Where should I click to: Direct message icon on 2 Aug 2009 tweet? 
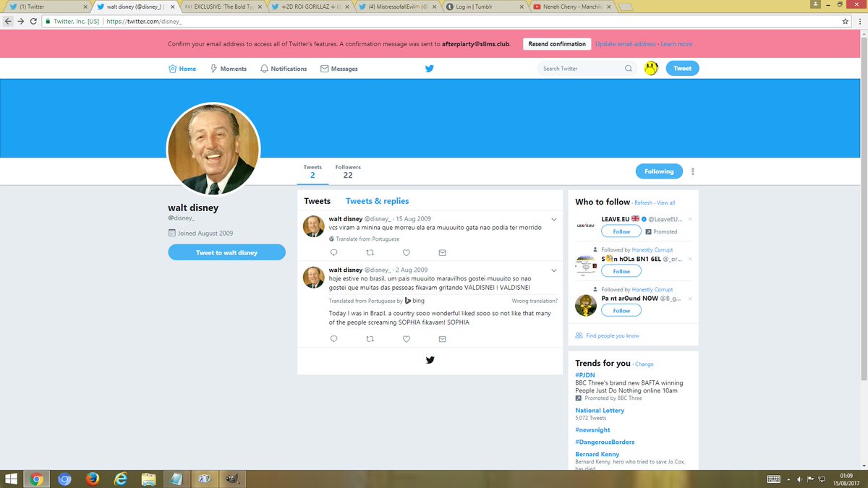(442, 339)
